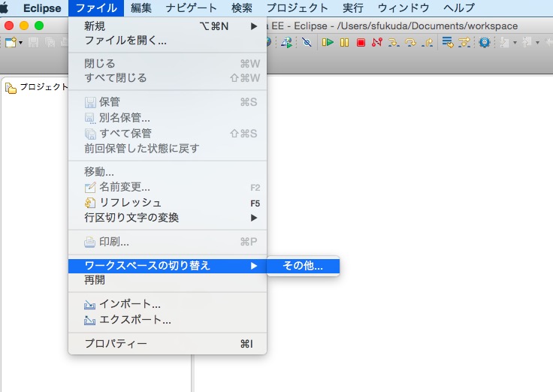Choose ファイルを開く... menu item

point(168,41)
